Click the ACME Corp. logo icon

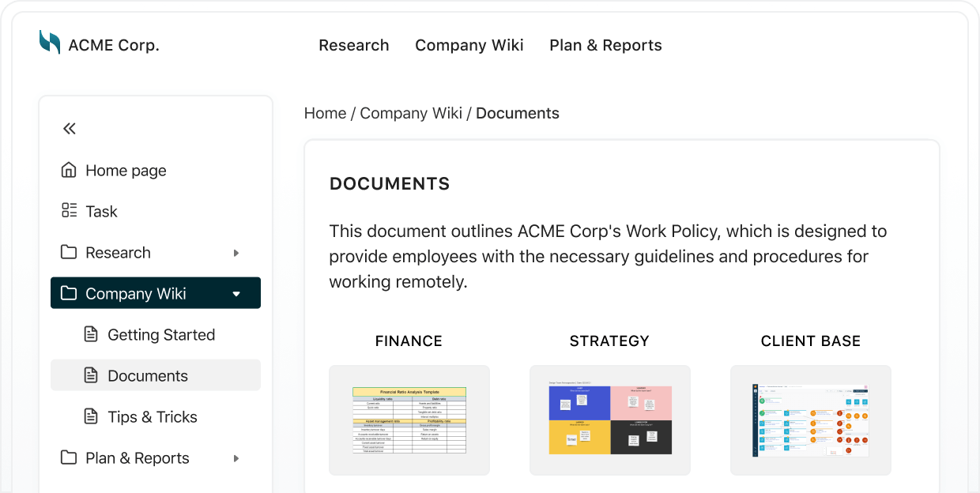click(x=50, y=43)
